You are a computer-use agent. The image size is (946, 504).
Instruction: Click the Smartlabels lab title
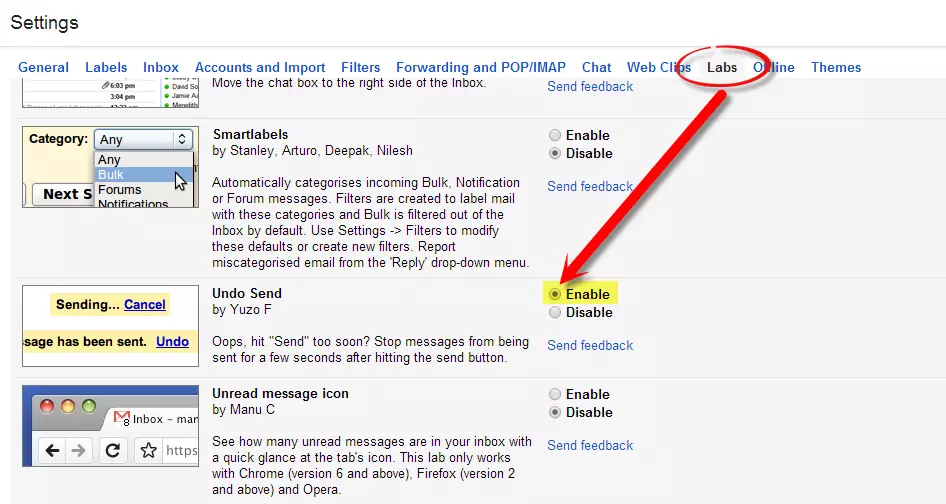coord(250,135)
